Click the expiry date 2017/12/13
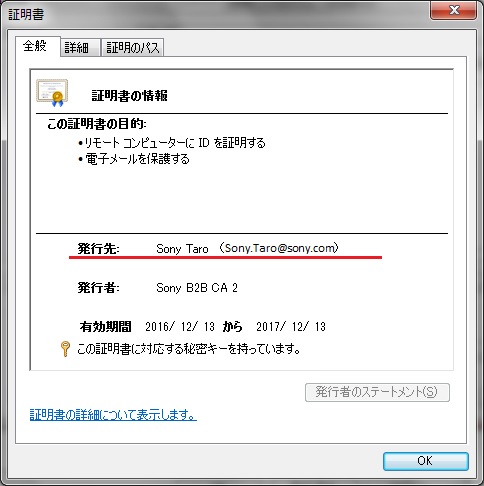484x486 pixels. tap(291, 327)
